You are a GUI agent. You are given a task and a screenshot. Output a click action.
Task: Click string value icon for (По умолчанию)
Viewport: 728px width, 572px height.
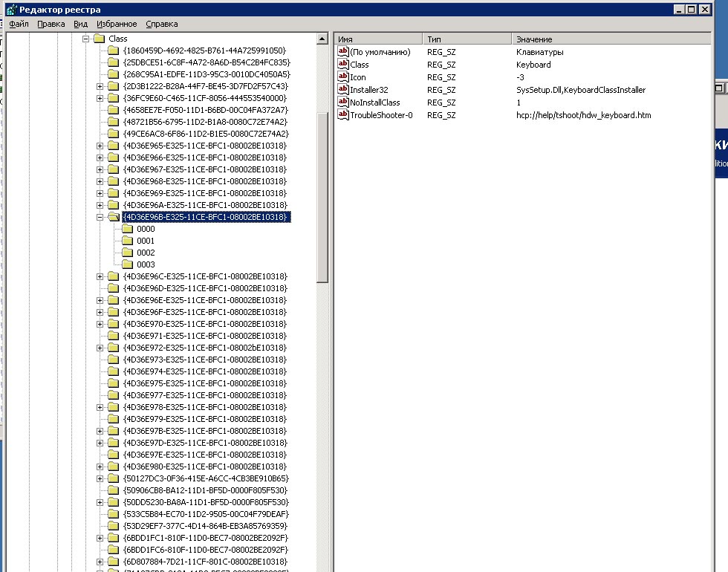pos(343,51)
